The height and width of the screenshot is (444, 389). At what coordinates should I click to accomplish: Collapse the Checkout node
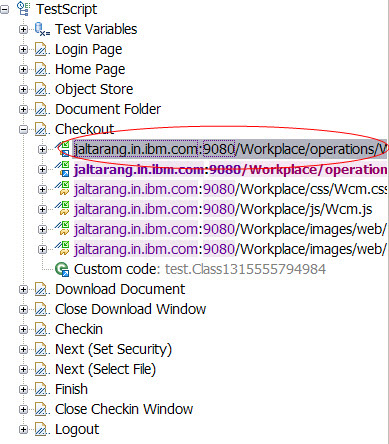tap(23, 130)
